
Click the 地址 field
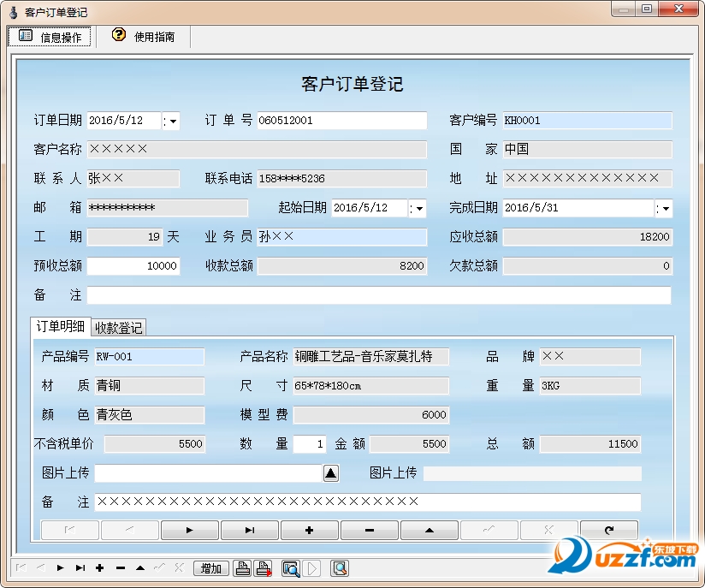tap(587, 179)
